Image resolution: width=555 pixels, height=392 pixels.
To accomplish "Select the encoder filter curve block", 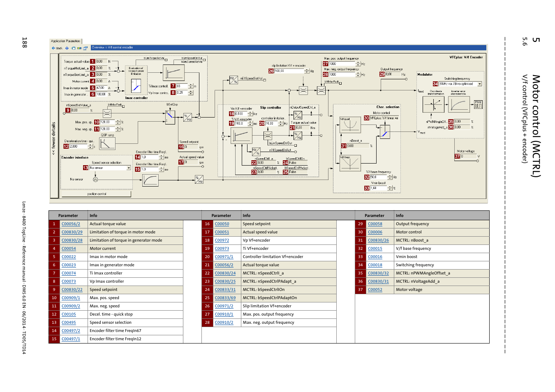I will tap(150, 180).
